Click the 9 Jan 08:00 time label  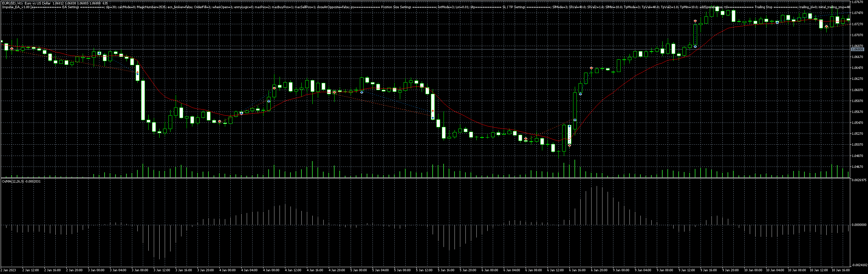[x=665, y=270]
